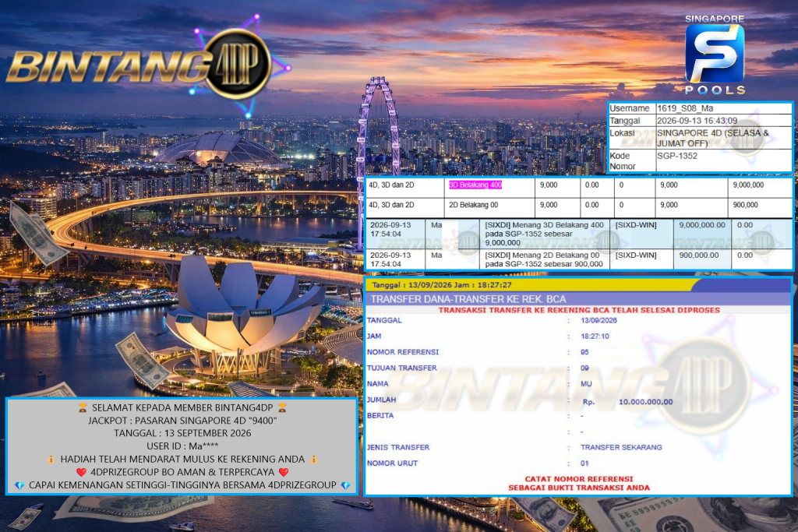Click the 9,000,000.00 credit amount
Viewport: 798px width, 532px height.
[x=702, y=225]
